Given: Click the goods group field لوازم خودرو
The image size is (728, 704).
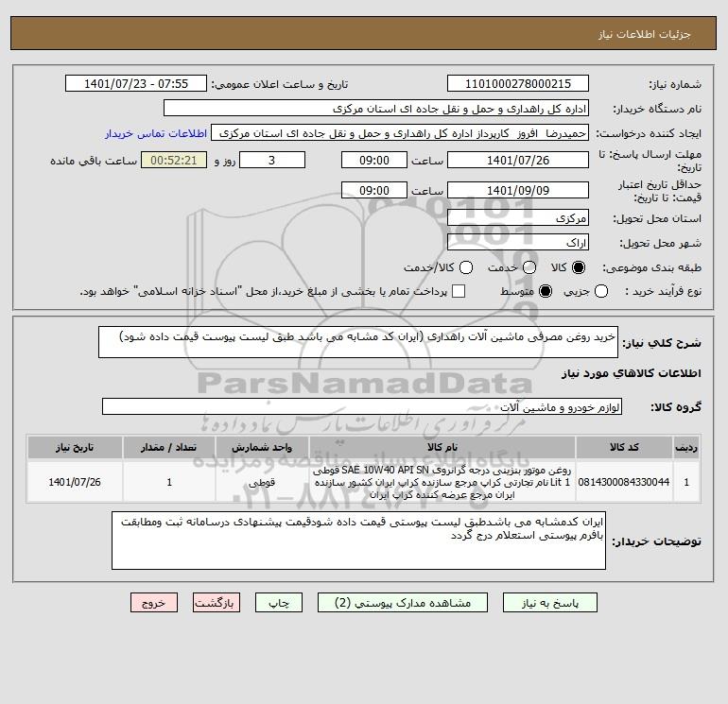Looking at the screenshot, I should click(x=362, y=406).
